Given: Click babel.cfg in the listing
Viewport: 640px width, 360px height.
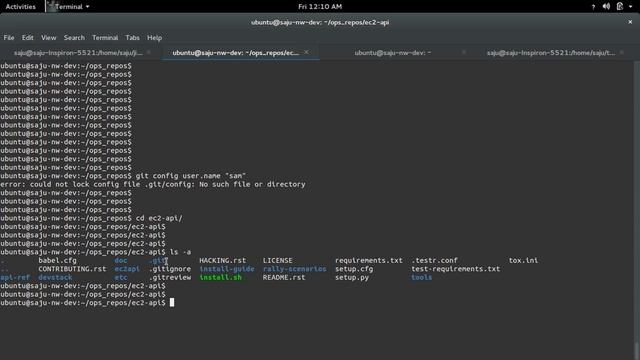Looking at the screenshot, I should (x=57, y=260).
